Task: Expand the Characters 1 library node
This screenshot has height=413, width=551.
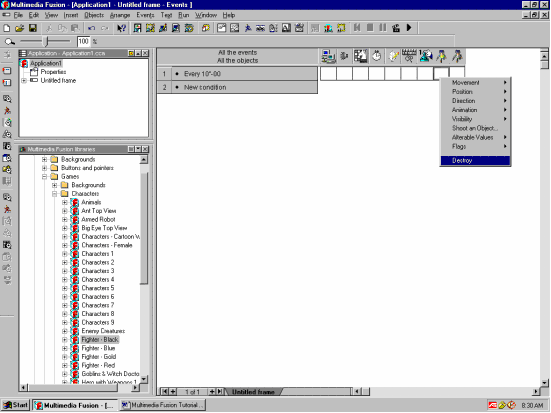Action: 65,254
